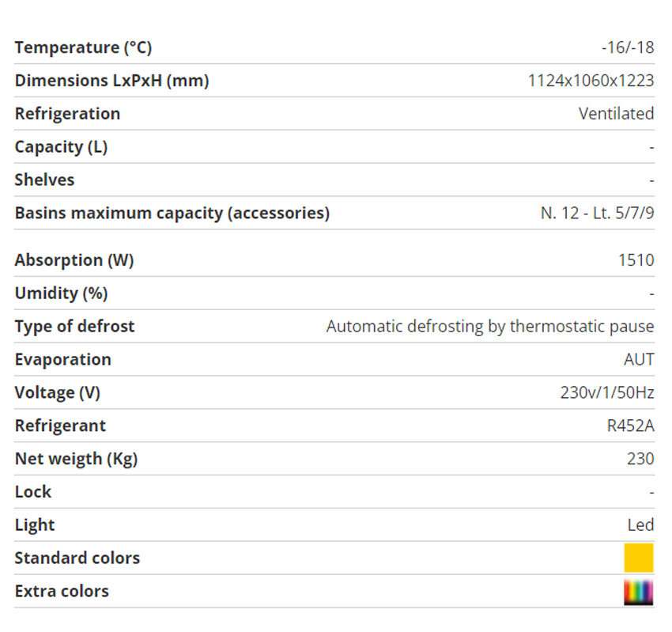The height and width of the screenshot is (632, 672).
Task: Click the Led light value
Action: tap(640, 525)
